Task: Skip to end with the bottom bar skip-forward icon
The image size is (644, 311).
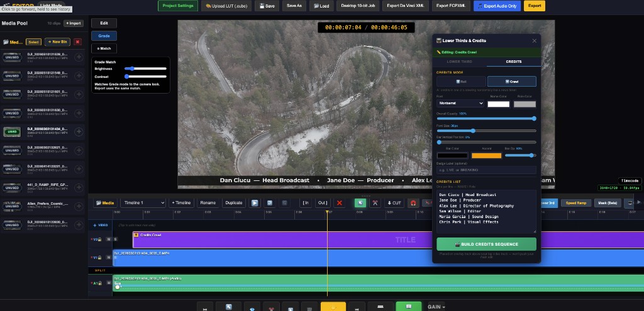Action: click(x=357, y=307)
